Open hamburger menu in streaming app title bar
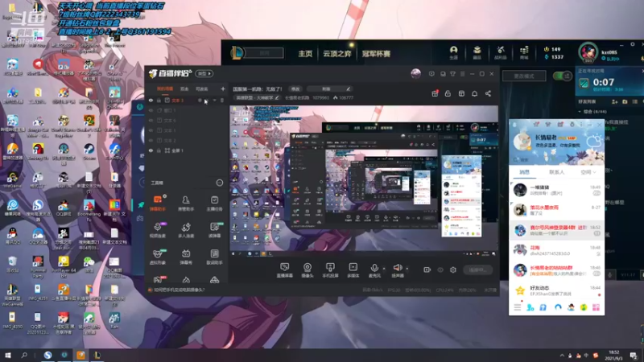This screenshot has height=362, width=644. click(462, 74)
